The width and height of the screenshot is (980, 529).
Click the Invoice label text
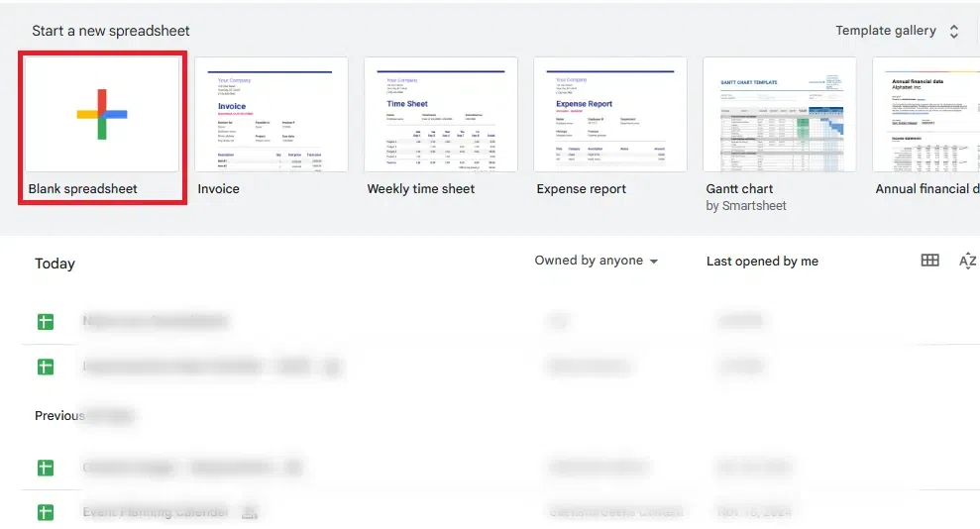click(x=218, y=188)
